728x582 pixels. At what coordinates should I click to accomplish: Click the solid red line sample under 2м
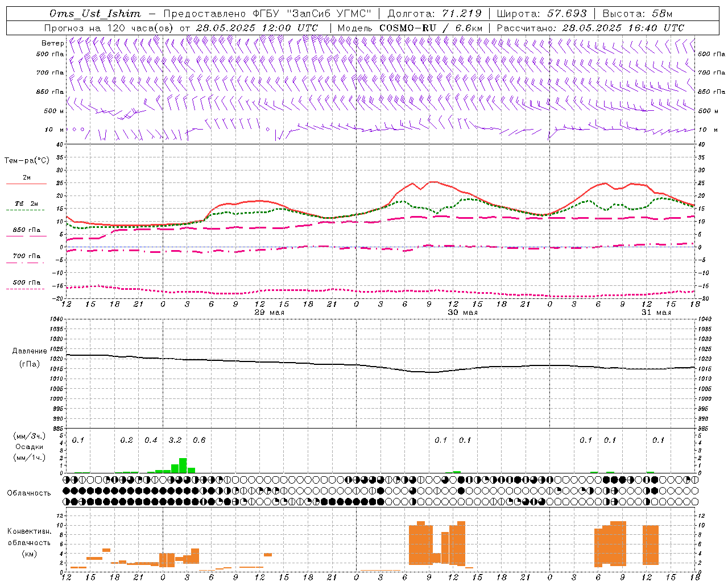pos(27,184)
